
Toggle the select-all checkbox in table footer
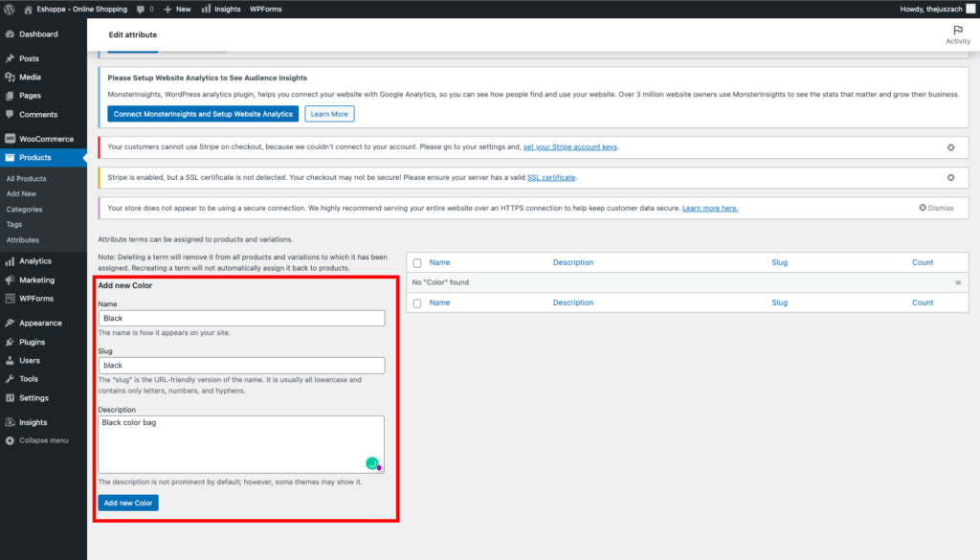(x=417, y=303)
